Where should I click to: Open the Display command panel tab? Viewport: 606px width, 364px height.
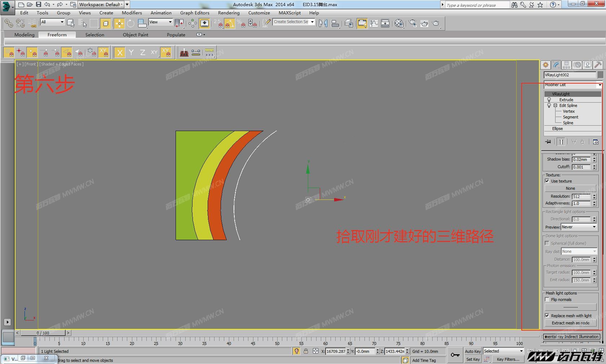pyautogui.click(x=588, y=65)
